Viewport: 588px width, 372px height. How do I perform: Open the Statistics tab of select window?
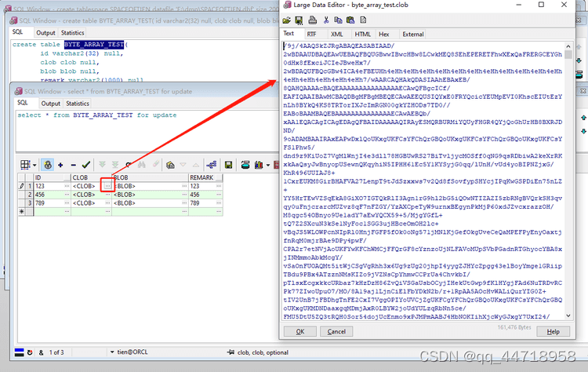click(x=78, y=104)
